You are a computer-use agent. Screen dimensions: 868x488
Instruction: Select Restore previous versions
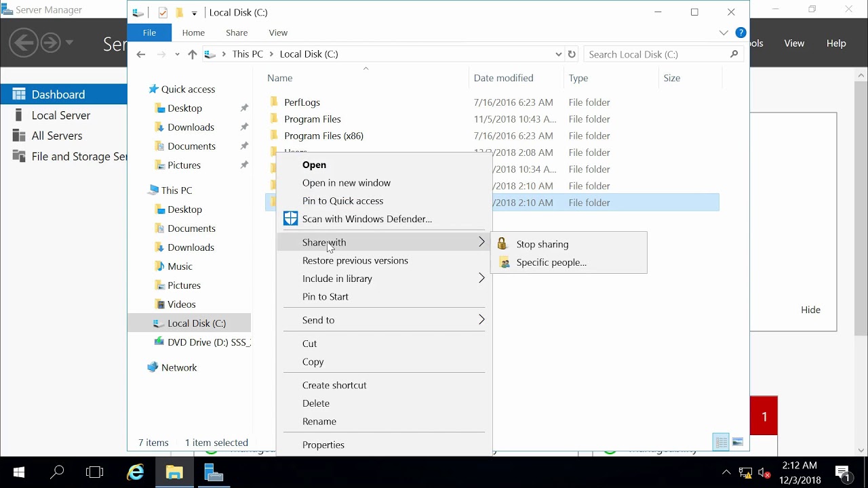click(x=355, y=260)
